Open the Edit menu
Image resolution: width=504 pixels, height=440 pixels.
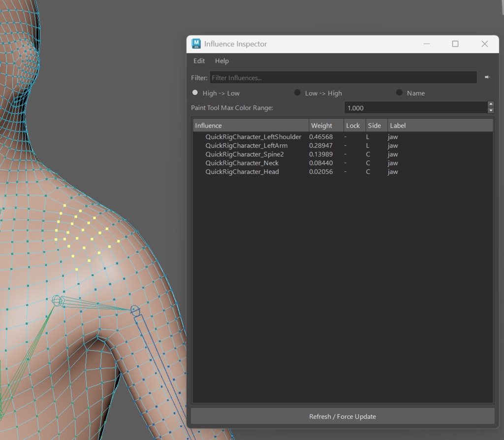[199, 61]
